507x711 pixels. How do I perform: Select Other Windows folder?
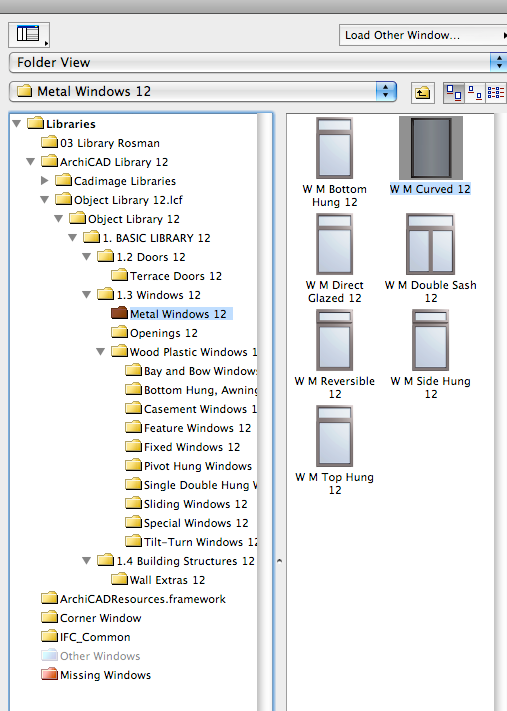tap(91, 656)
